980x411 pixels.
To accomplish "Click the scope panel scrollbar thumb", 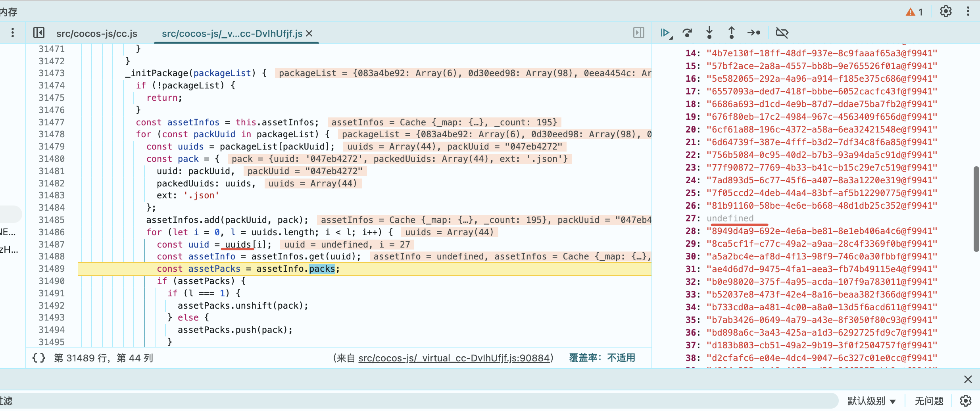I will click(x=976, y=209).
